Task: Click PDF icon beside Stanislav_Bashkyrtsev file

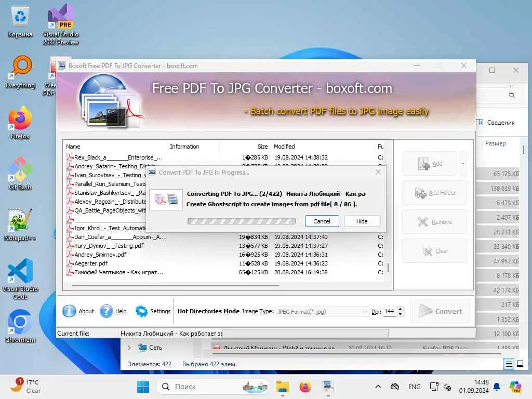Action: 70,193
